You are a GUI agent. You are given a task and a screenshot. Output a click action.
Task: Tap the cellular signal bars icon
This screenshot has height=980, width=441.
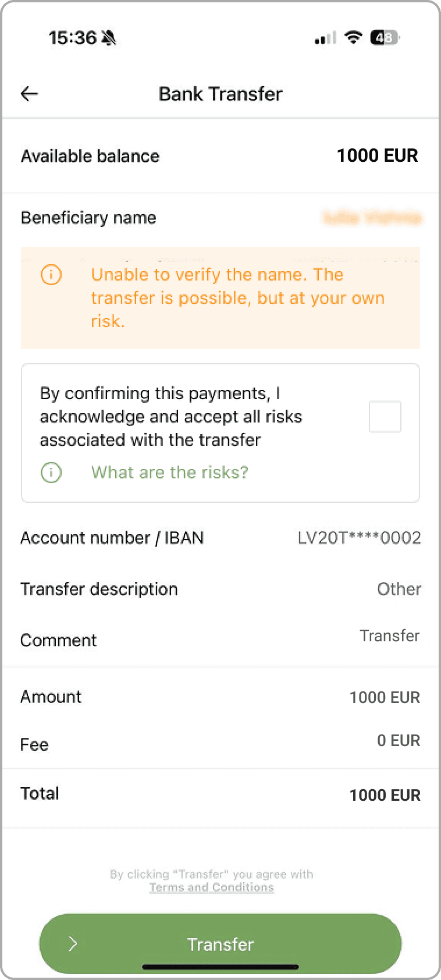325,38
